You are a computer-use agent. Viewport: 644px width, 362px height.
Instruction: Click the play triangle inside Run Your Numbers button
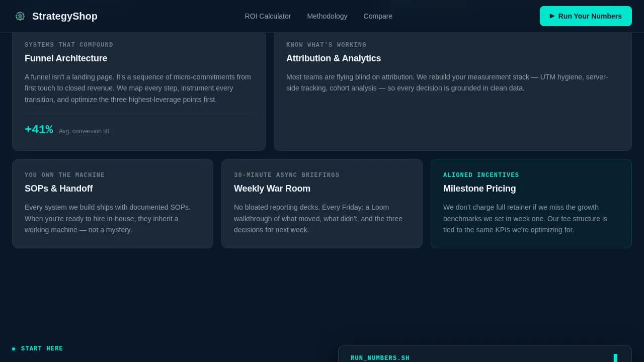tap(551, 16)
